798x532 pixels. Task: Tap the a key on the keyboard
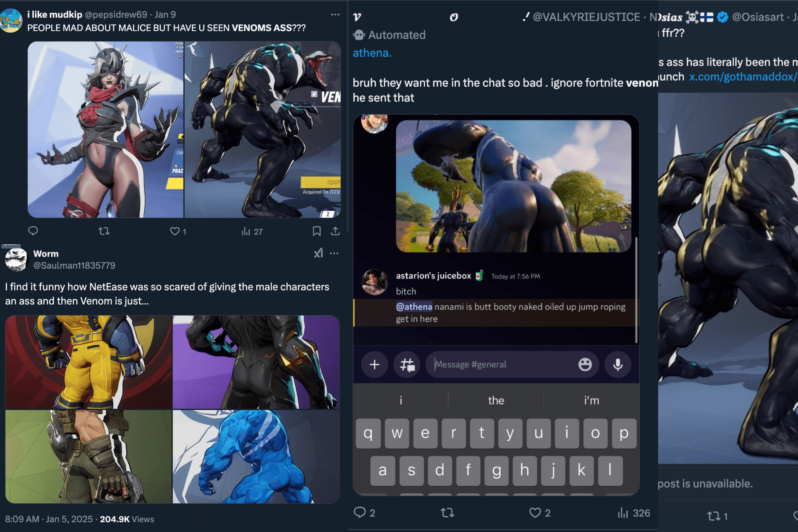click(x=382, y=470)
